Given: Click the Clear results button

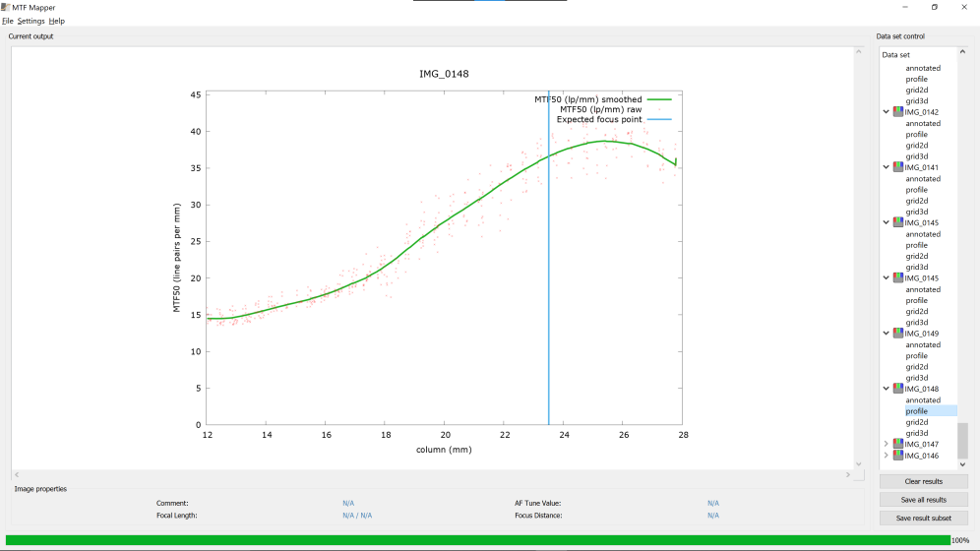Looking at the screenshot, I should tap(923, 482).
